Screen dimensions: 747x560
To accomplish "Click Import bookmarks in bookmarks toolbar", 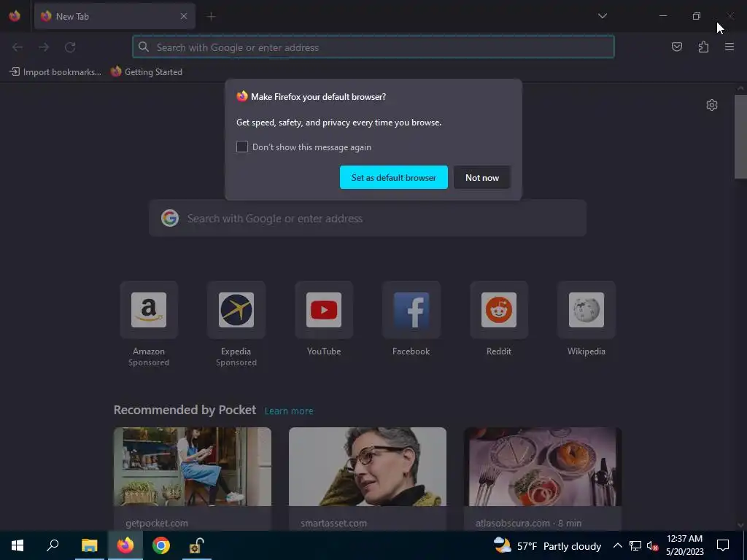I will click(55, 72).
